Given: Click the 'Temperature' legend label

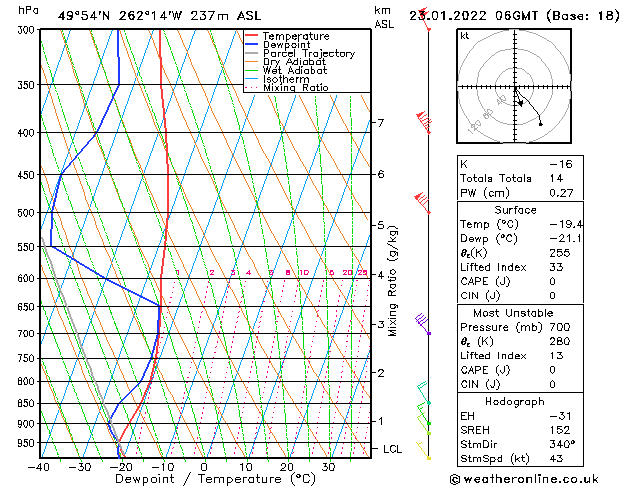Looking at the screenshot, I should pyautogui.click(x=296, y=36).
